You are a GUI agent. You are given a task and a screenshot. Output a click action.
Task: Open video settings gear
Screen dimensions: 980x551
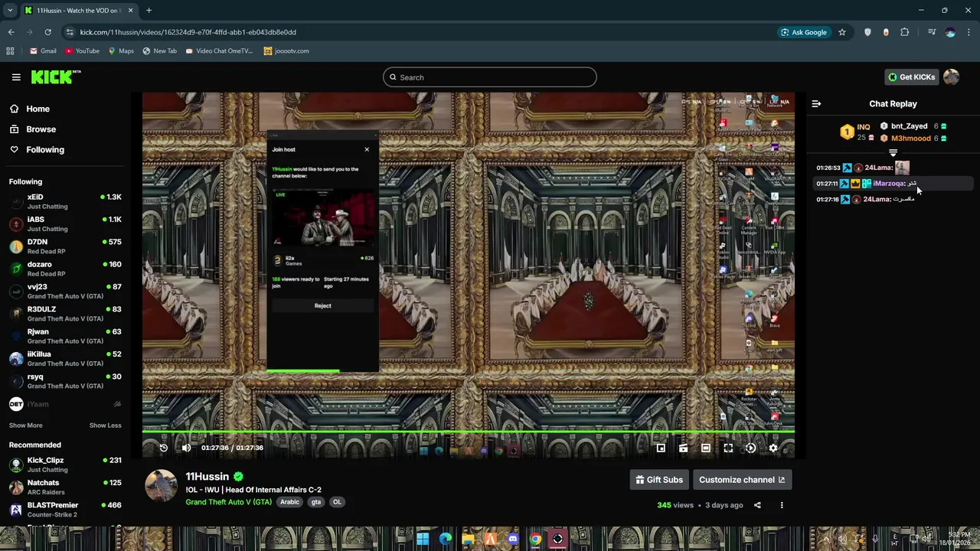pos(773,448)
